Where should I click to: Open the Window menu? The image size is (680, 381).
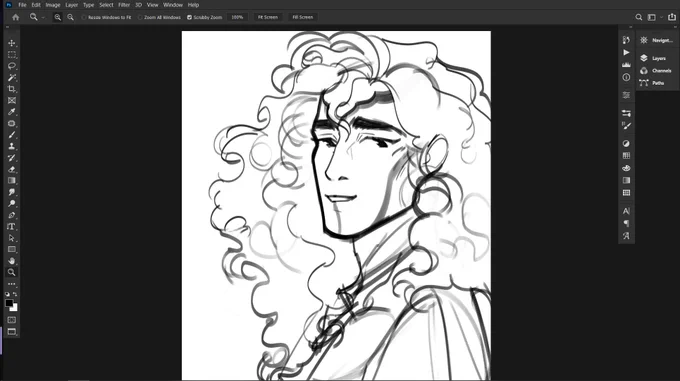173,5
